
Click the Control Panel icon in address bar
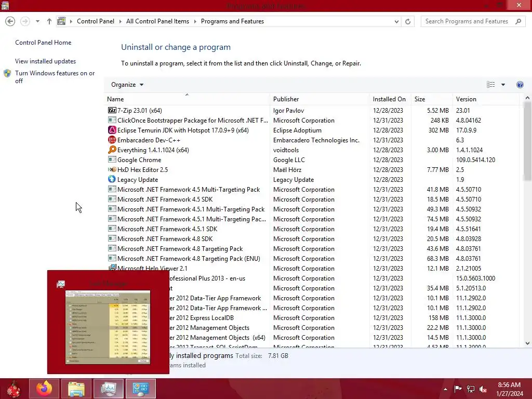coord(61,21)
